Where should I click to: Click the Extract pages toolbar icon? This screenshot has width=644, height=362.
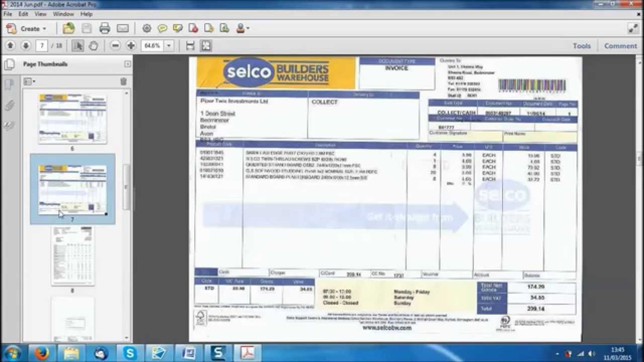tap(224, 28)
